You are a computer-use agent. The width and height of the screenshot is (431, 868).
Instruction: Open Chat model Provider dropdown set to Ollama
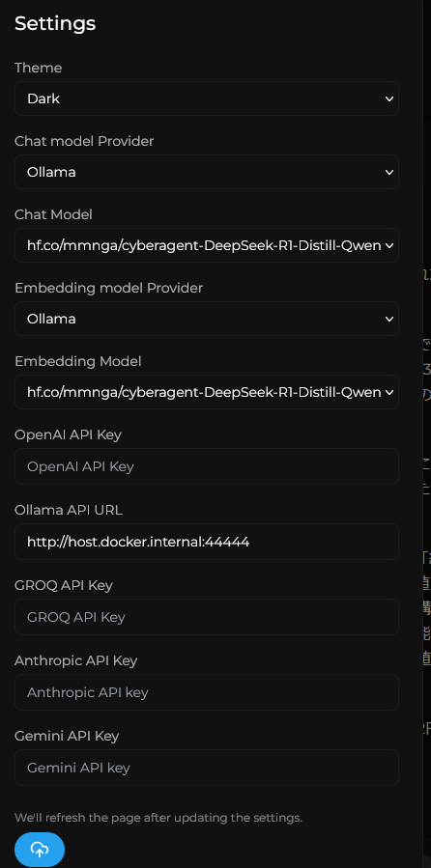click(x=207, y=172)
